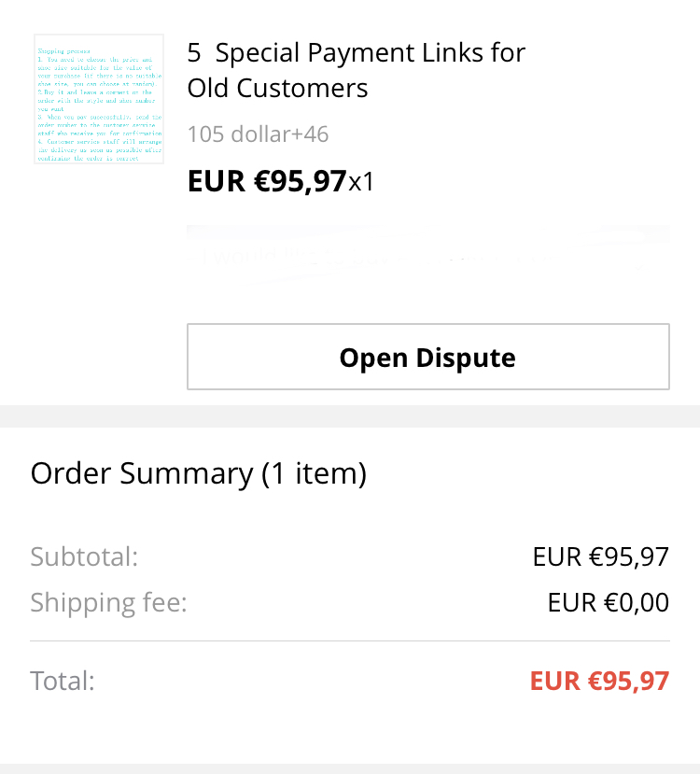
Task: Click the bold EUR €95,97 item price
Action: pyautogui.click(x=267, y=181)
